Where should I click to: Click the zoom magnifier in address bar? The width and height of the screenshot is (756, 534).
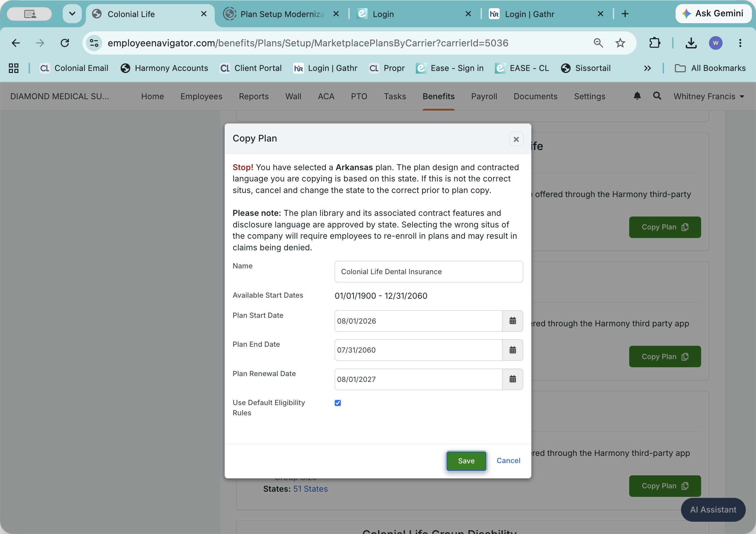598,43
